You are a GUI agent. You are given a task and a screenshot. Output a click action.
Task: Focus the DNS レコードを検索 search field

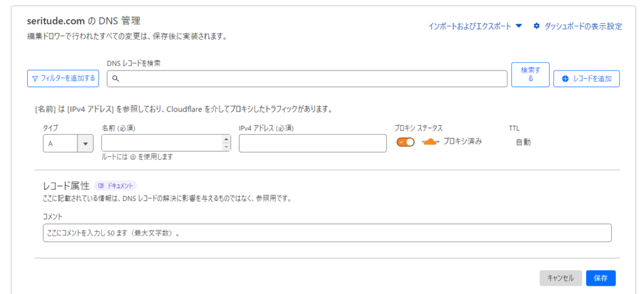307,79
